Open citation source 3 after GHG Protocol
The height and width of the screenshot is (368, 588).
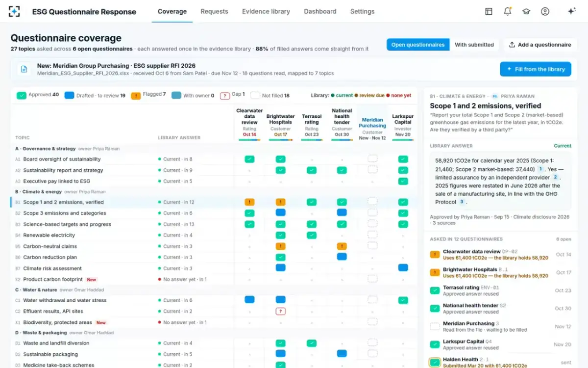(x=462, y=202)
